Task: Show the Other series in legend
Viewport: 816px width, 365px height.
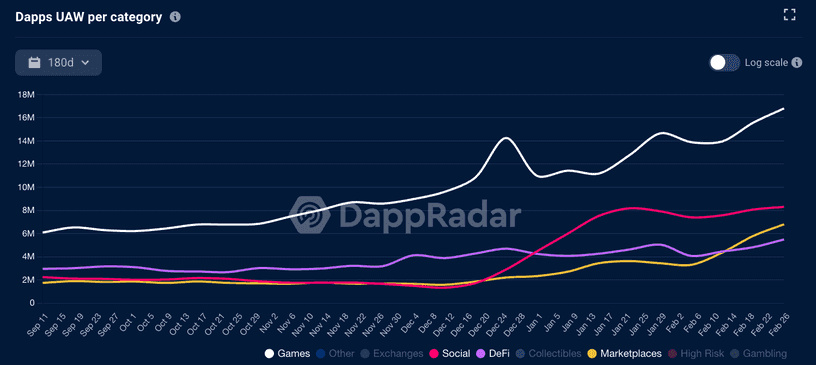Action: pyautogui.click(x=335, y=354)
